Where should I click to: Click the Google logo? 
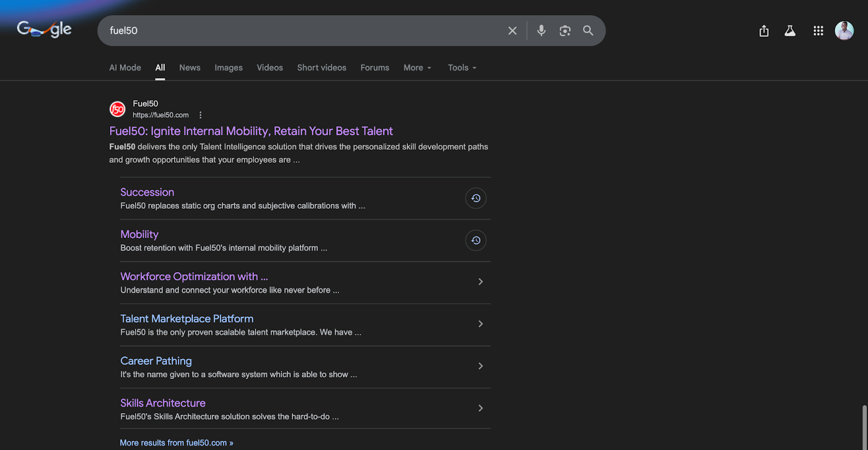pyautogui.click(x=44, y=29)
